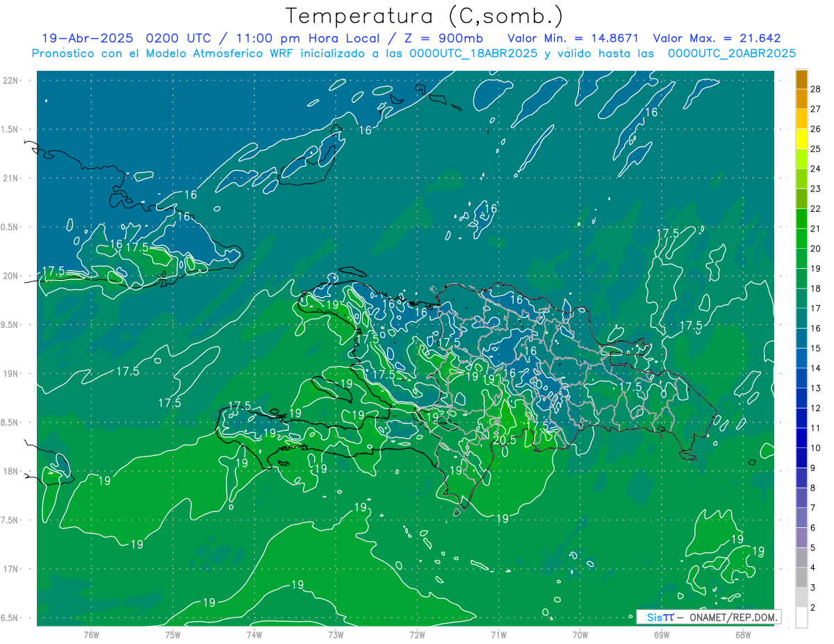Click the "19N" latitude axis label
834x644 pixels.
tap(12, 373)
